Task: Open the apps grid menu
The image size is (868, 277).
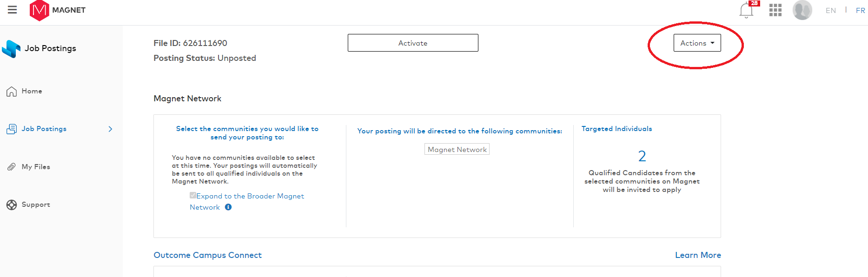Action: (x=775, y=10)
